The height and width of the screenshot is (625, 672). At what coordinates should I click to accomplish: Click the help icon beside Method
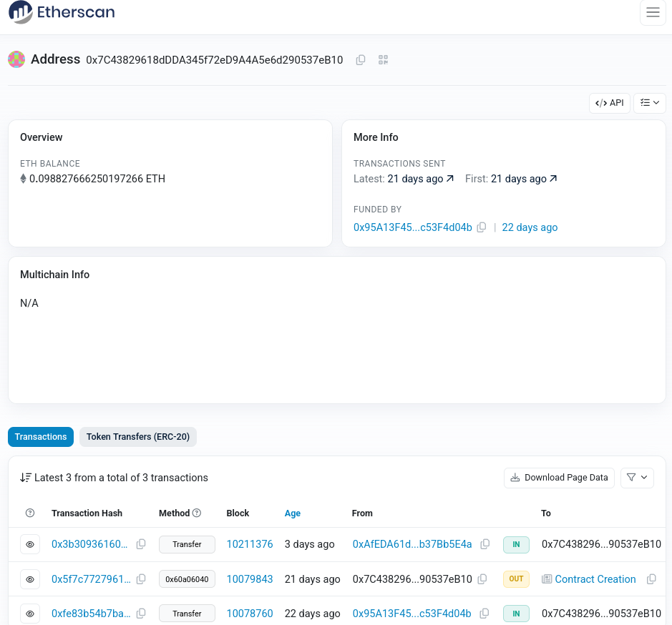(197, 513)
